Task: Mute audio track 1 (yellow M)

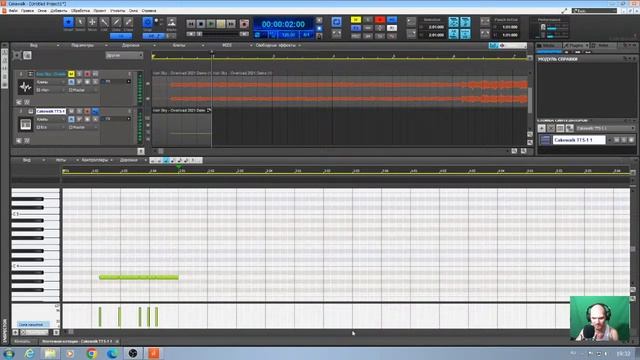Action: (71, 74)
